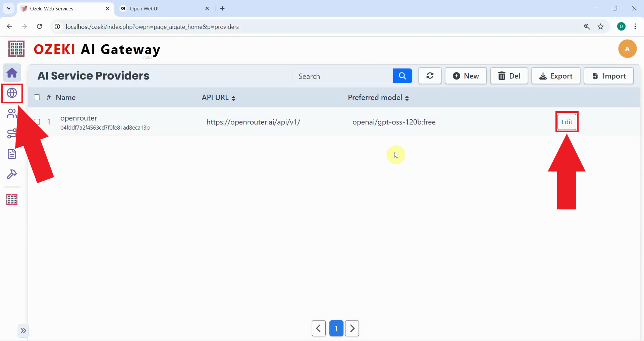Click the Export button
This screenshot has height=341, width=644.
555,76
